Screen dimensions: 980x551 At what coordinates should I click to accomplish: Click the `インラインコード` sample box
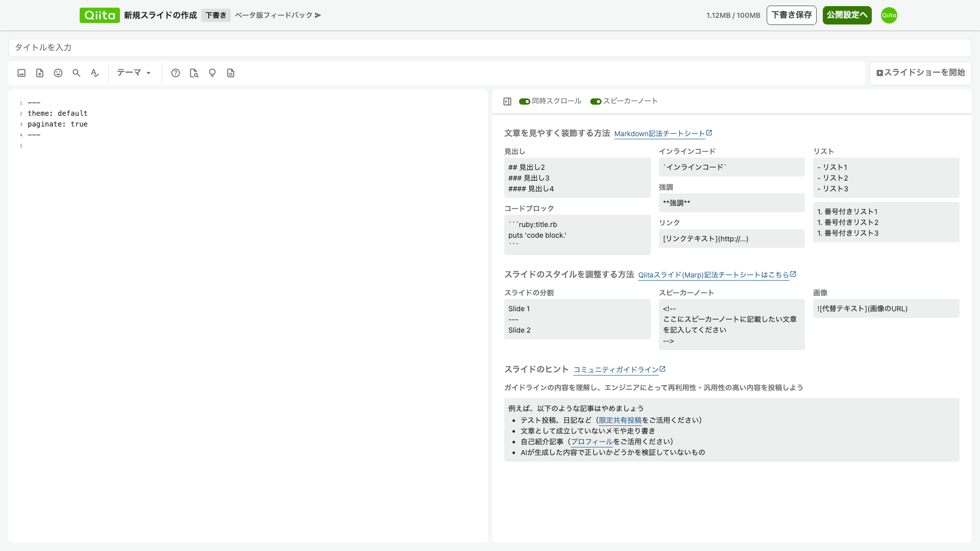pos(731,167)
